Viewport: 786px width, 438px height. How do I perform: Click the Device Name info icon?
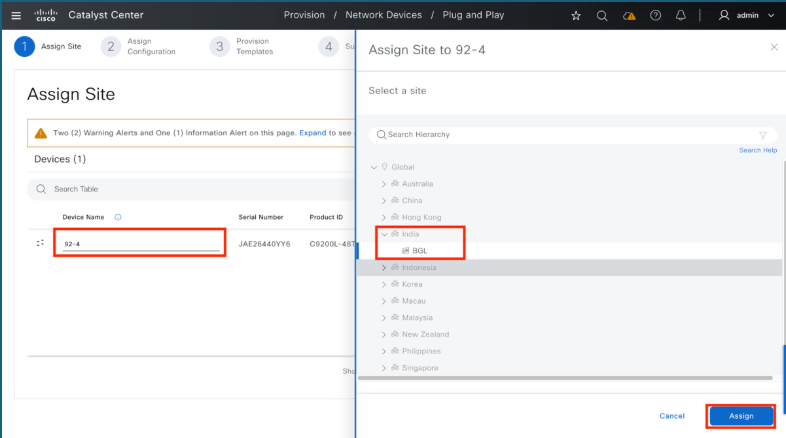point(118,217)
